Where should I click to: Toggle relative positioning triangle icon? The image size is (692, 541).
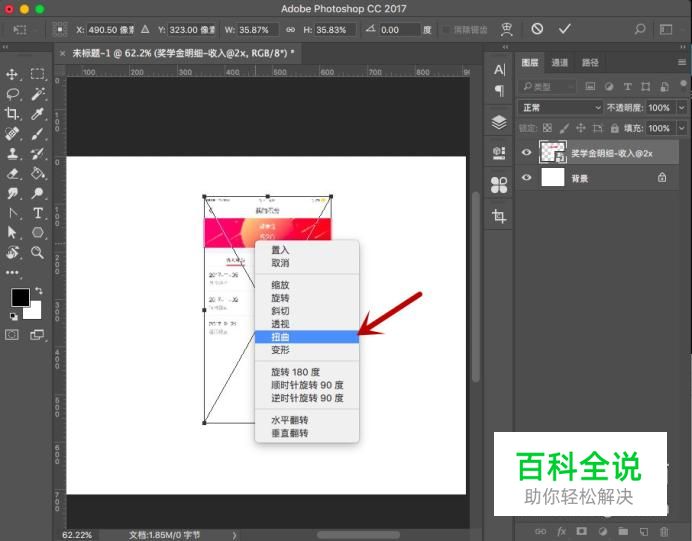tap(145, 29)
